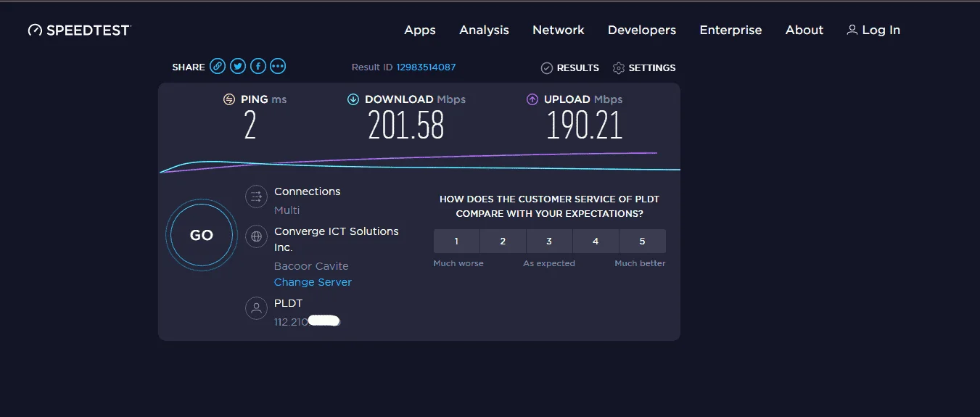
Task: Click the UPLOAD Mbps label
Action: (x=583, y=99)
